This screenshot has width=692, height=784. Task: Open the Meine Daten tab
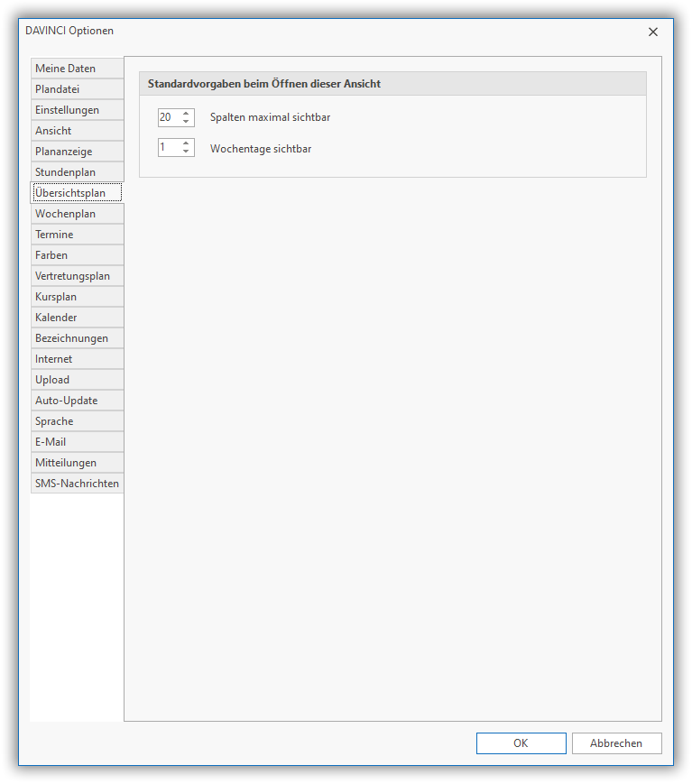click(x=77, y=69)
